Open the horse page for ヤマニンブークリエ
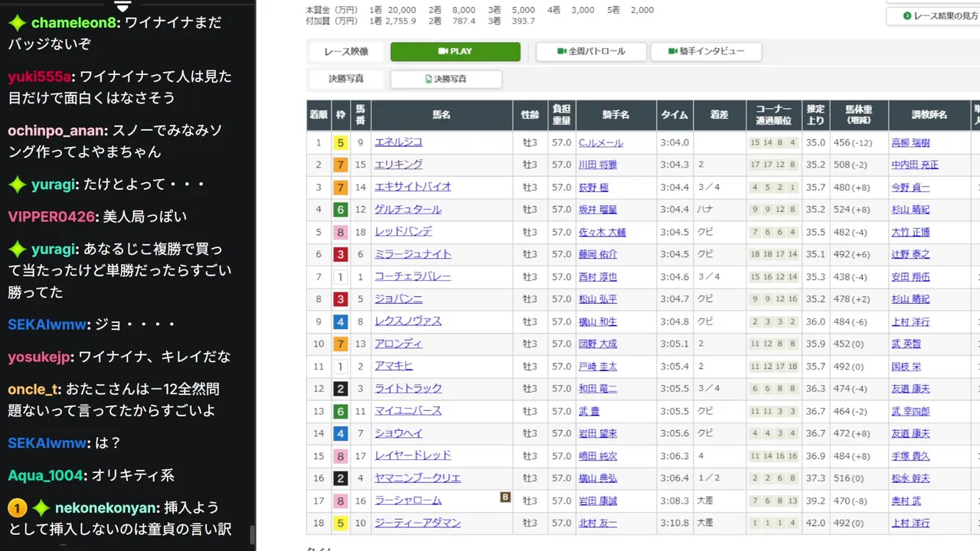Screen dimensions: 980x551 [x=417, y=478]
